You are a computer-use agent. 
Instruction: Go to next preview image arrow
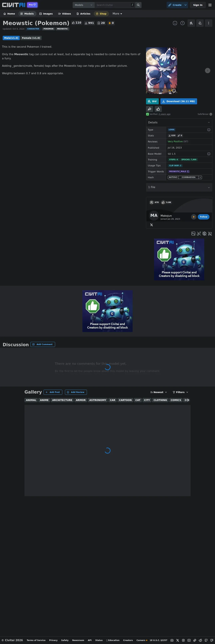pos(208,71)
